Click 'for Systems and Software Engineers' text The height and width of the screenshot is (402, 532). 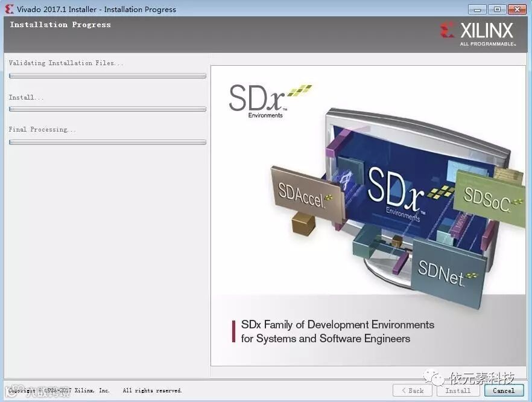[326, 339]
